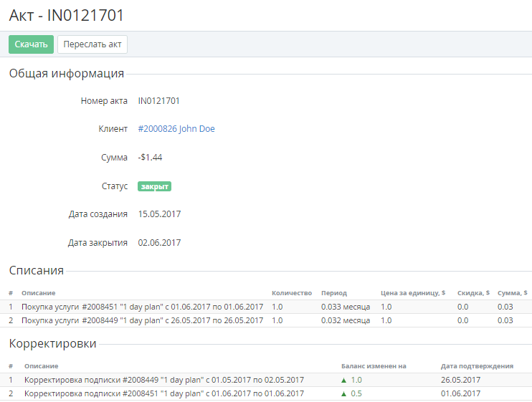Select charge row for service #2008451

[x=142, y=307]
